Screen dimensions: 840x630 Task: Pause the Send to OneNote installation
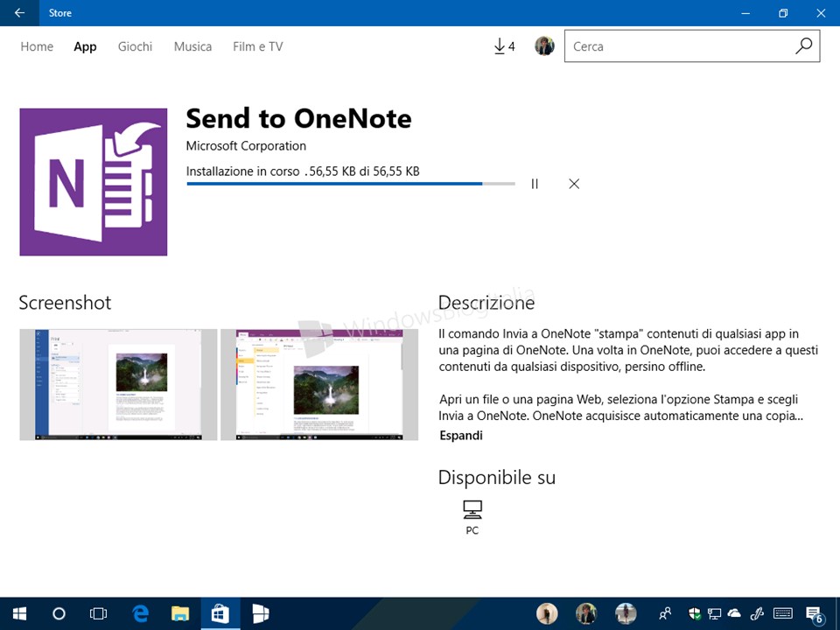[535, 184]
